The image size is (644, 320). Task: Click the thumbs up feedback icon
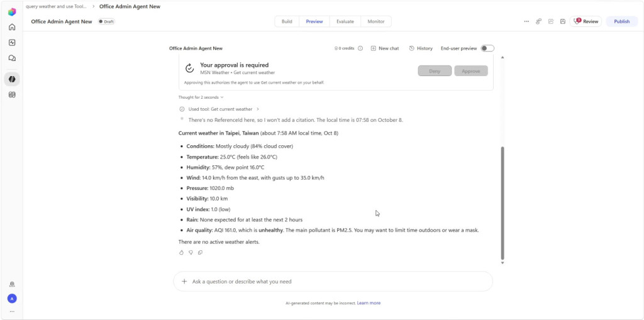tap(181, 253)
